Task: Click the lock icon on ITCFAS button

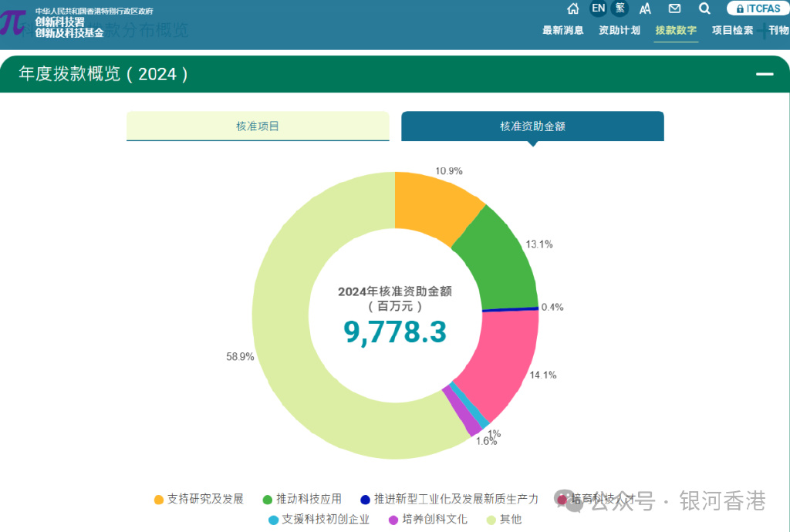Action: coord(739,8)
